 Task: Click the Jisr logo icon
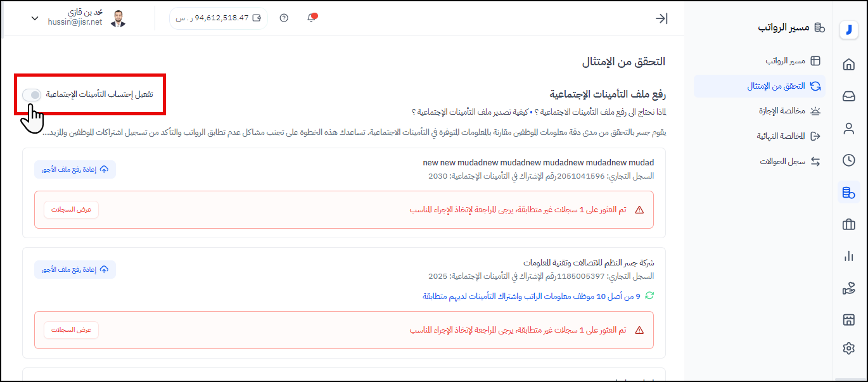[x=848, y=30]
